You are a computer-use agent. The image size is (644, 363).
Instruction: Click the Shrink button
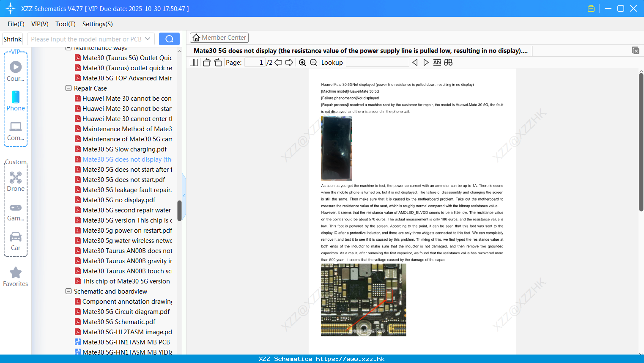[x=13, y=39]
